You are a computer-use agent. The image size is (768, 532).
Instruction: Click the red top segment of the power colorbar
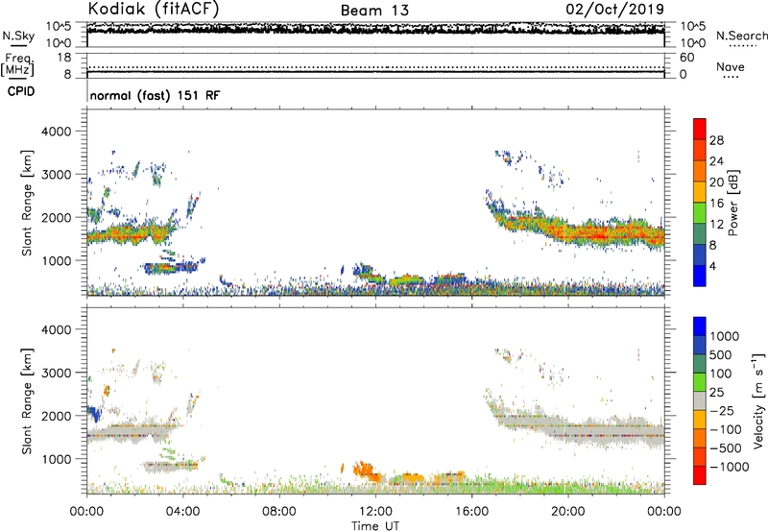[x=700, y=130]
